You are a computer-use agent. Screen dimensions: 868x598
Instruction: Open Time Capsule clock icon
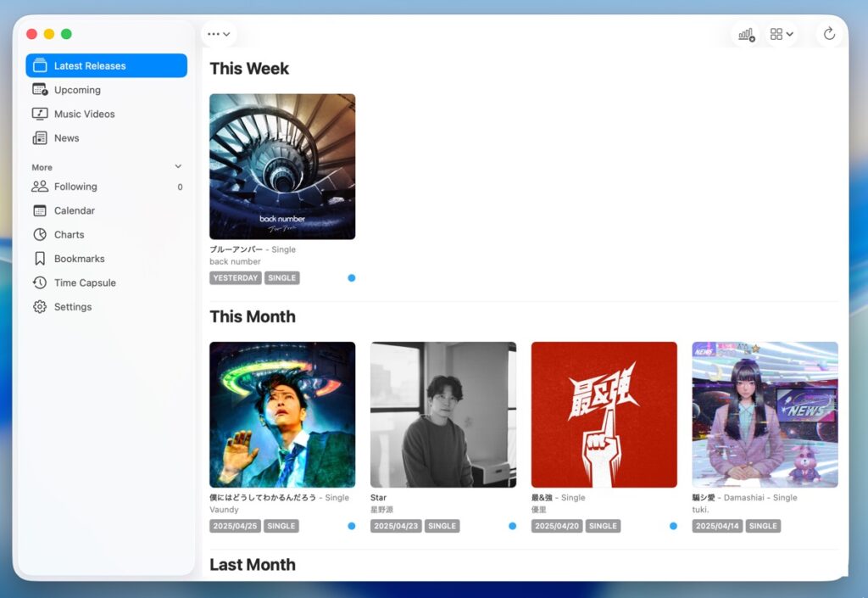(40, 283)
